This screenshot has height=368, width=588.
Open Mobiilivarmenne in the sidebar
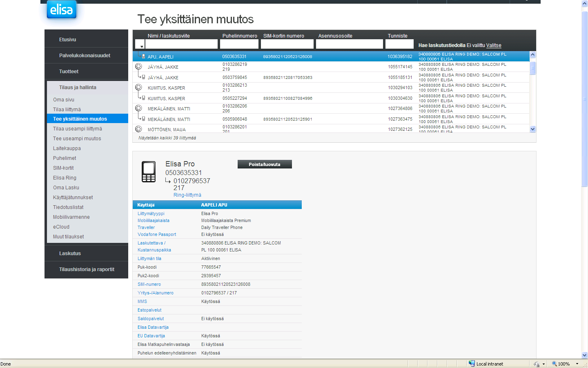point(71,217)
